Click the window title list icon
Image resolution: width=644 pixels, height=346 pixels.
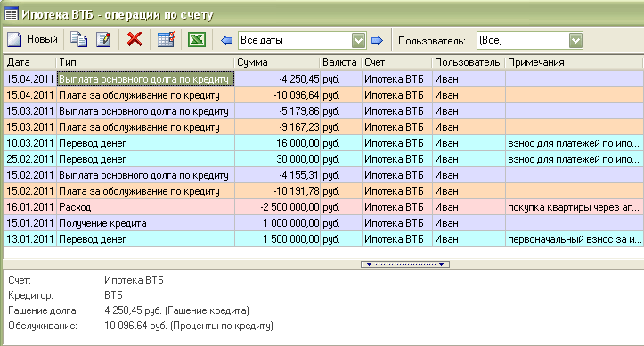tap(11, 14)
